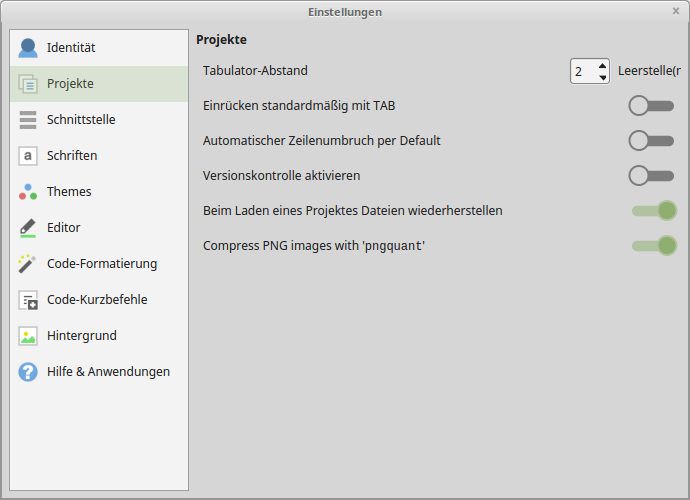Turn on Versionskontrolle aktivieren switch
Viewport: 690px width, 500px height.
pyautogui.click(x=652, y=175)
